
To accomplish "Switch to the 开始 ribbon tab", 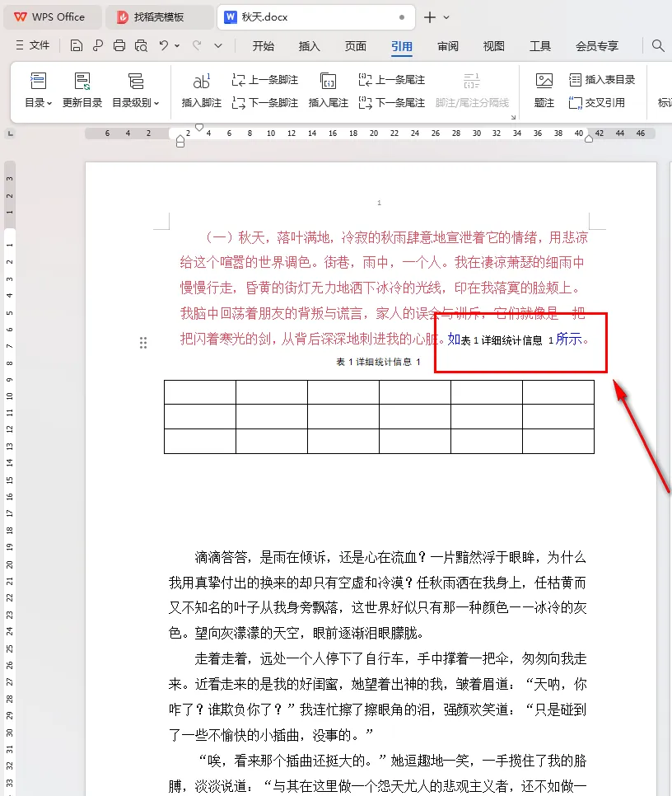I will 264,46.
